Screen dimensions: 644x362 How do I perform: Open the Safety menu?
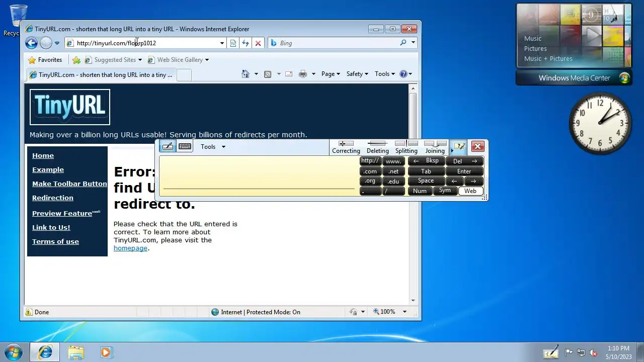pyautogui.click(x=357, y=74)
